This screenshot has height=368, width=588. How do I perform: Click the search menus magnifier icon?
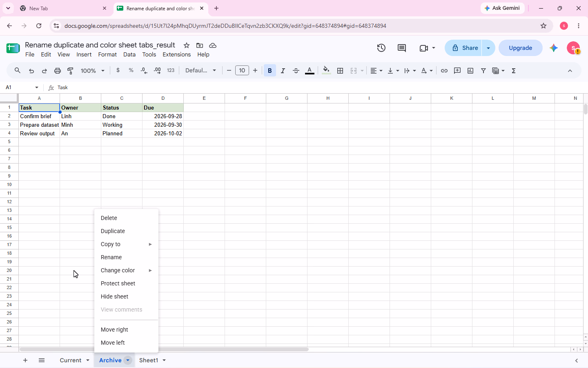pyautogui.click(x=18, y=71)
